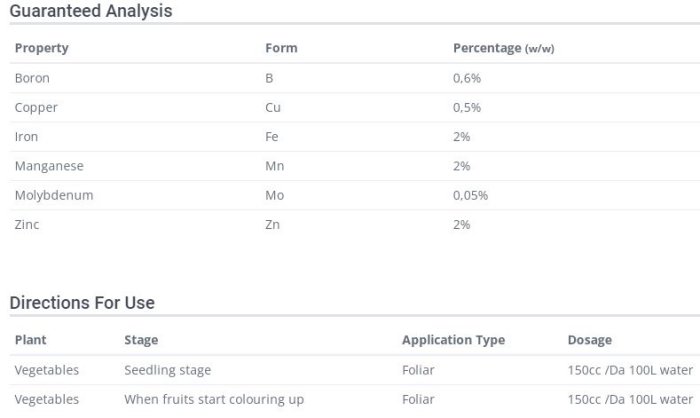Select the Dosage column header
The width and height of the screenshot is (700, 418).
(x=590, y=340)
